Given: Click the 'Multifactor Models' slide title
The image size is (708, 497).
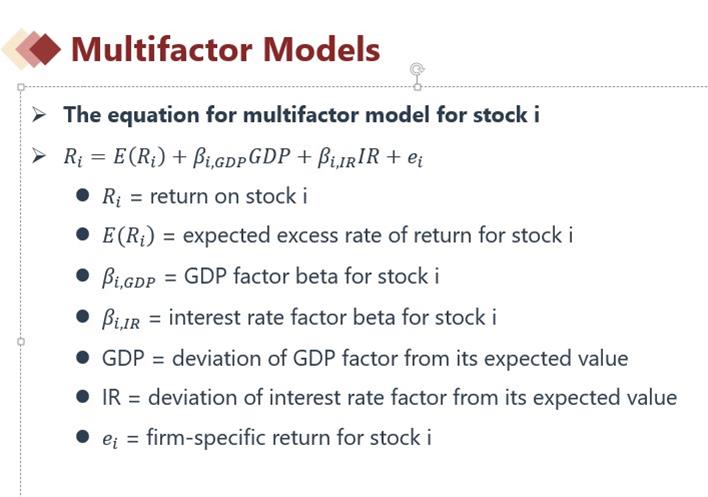Looking at the screenshot, I should 225,49.
